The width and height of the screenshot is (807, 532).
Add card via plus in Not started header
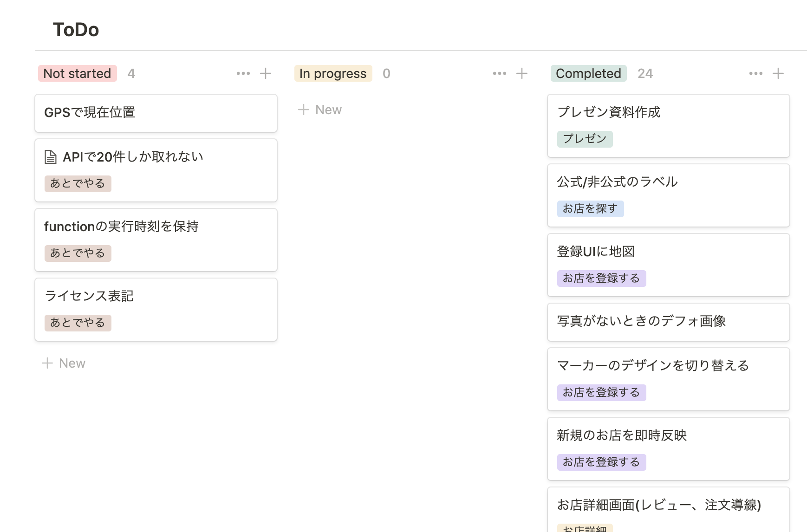click(266, 73)
